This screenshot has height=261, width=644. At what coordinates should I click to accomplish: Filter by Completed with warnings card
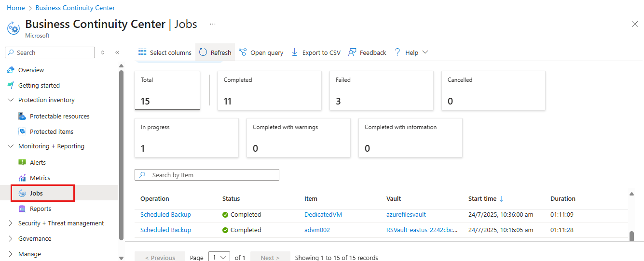pos(299,138)
